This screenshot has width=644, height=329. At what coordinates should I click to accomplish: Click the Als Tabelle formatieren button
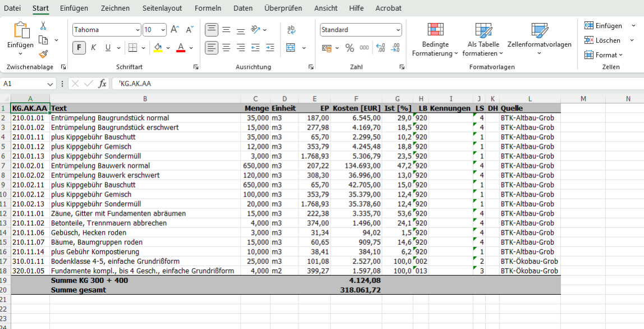click(483, 40)
